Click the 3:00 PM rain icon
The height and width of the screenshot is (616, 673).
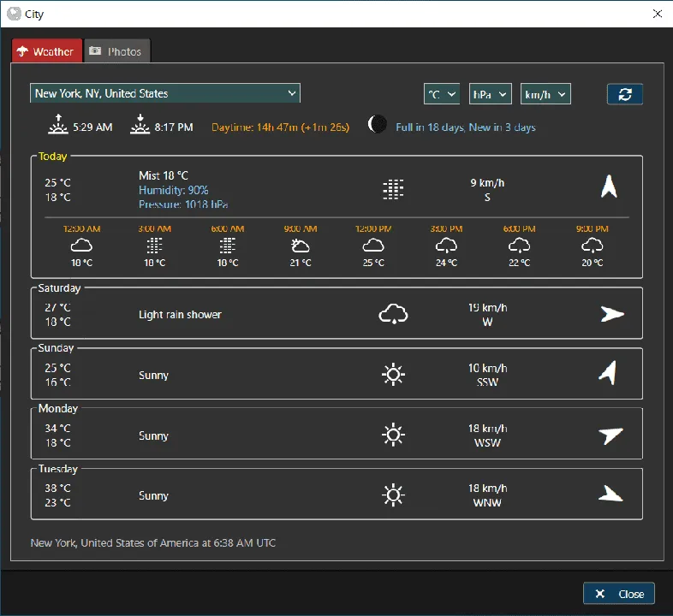pyautogui.click(x=446, y=246)
